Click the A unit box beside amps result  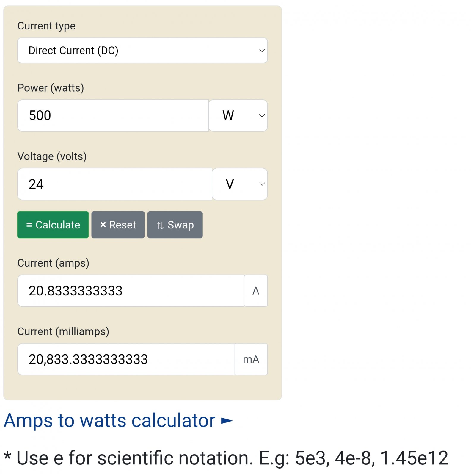256,291
